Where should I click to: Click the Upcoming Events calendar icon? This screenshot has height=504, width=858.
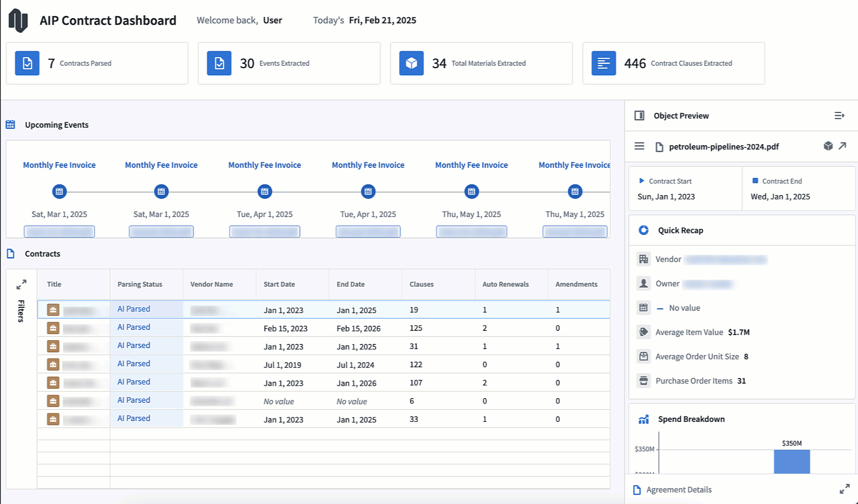click(10, 125)
